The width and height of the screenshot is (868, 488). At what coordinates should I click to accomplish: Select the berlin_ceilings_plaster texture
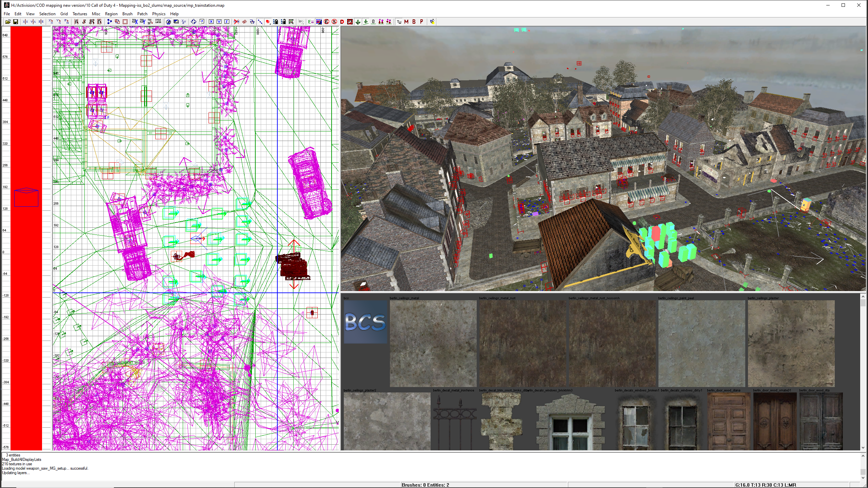click(791, 343)
